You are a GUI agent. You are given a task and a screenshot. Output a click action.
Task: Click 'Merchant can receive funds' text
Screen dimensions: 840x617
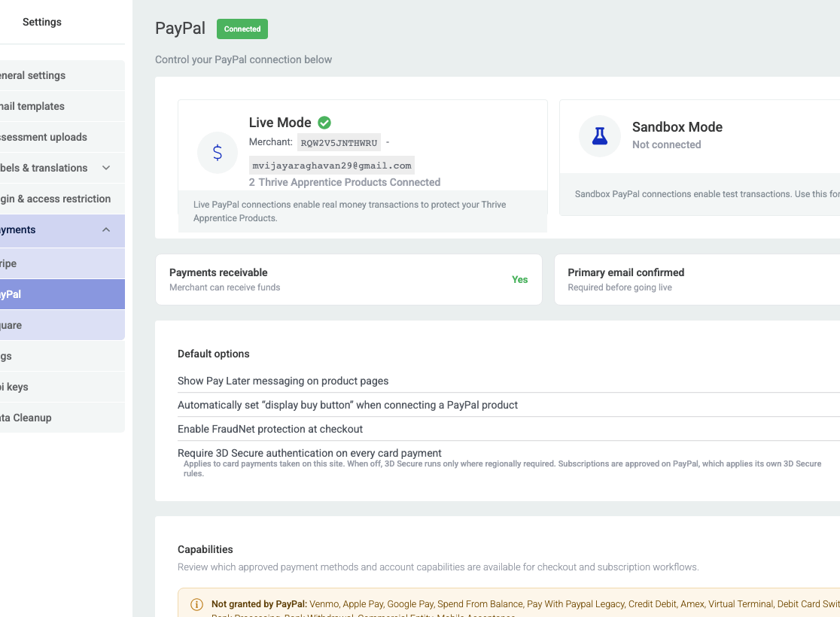(x=224, y=287)
